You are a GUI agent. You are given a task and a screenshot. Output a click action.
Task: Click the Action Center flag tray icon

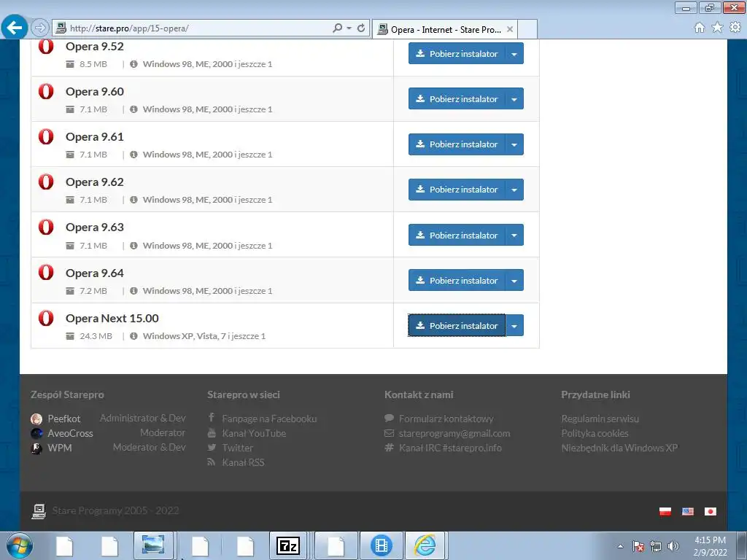638,546
